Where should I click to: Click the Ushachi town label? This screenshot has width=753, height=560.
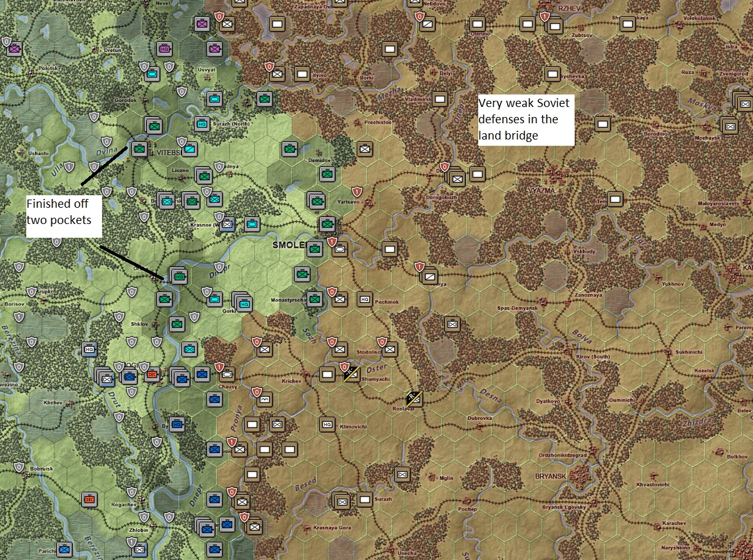point(38,153)
